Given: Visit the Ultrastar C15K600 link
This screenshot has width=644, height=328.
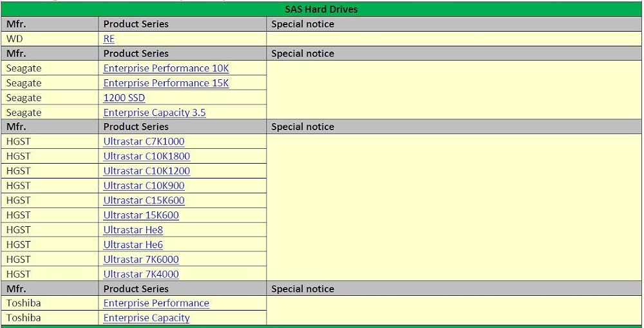Looking at the screenshot, I should coord(144,200).
